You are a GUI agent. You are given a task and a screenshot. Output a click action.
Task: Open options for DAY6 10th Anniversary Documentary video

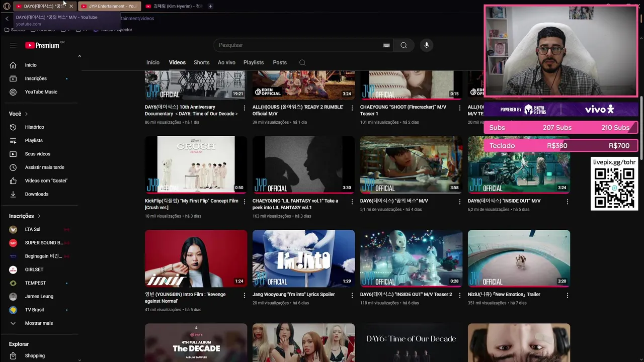pyautogui.click(x=245, y=108)
